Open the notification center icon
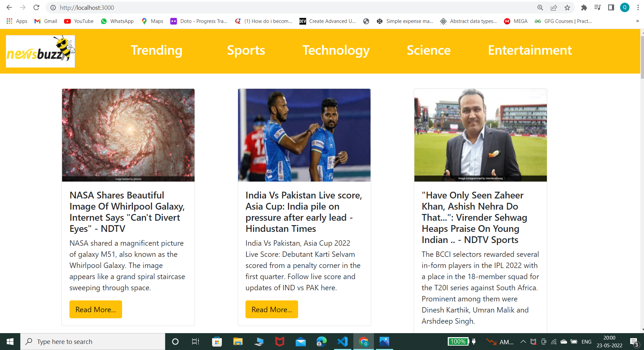 (x=634, y=342)
